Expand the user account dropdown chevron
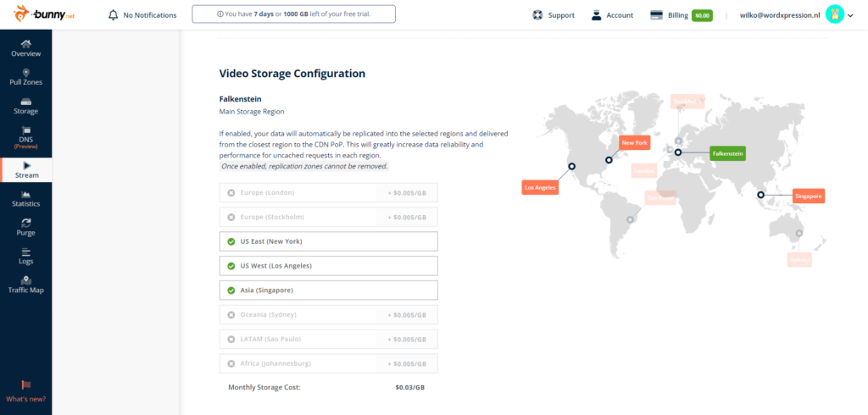 pyautogui.click(x=850, y=15)
